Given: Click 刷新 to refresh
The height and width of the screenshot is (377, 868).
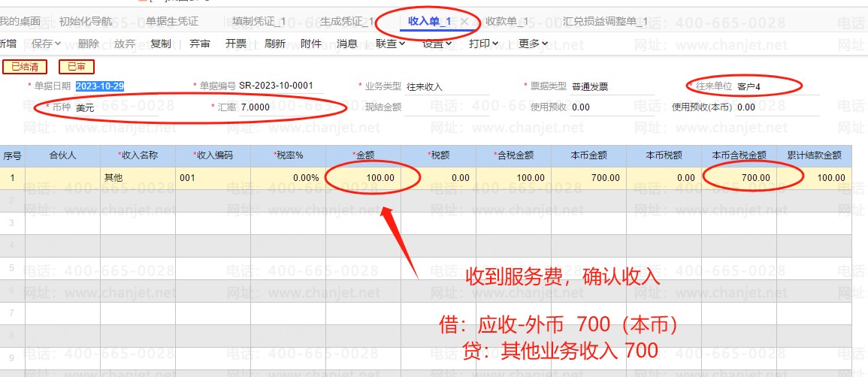Looking at the screenshot, I should [x=274, y=44].
